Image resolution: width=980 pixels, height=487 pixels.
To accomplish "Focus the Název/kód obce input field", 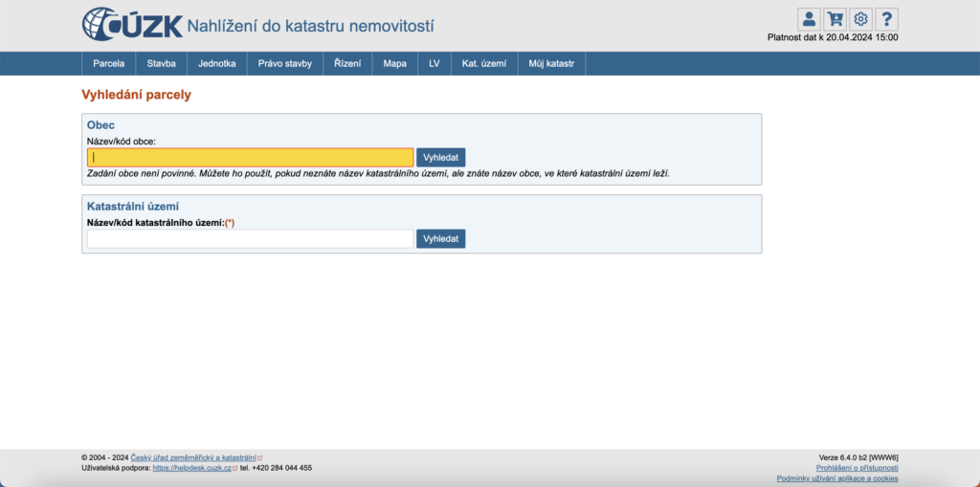I will tap(251, 158).
